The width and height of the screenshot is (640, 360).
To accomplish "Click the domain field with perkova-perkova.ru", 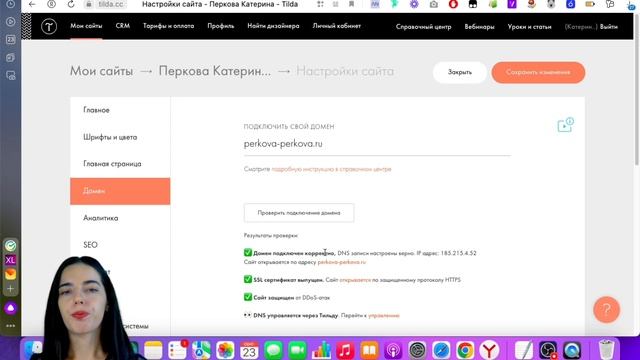I will click(377, 144).
